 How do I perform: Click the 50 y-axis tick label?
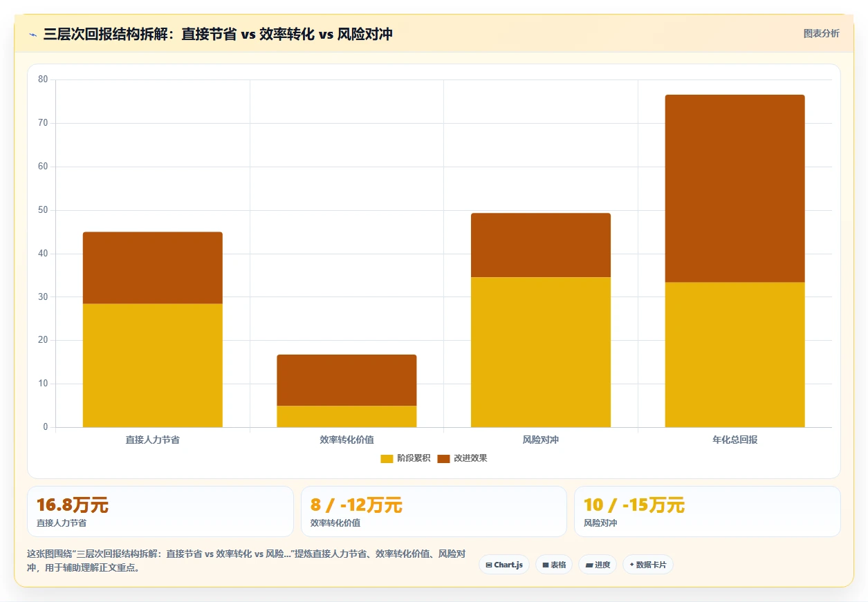click(x=43, y=210)
